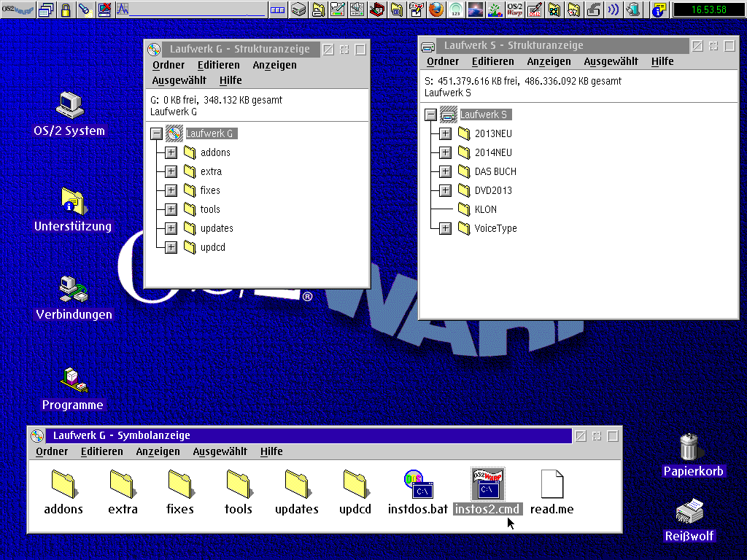This screenshot has height=560, width=747.
Task: Click the shutdown computer icon
Action: (104, 9)
